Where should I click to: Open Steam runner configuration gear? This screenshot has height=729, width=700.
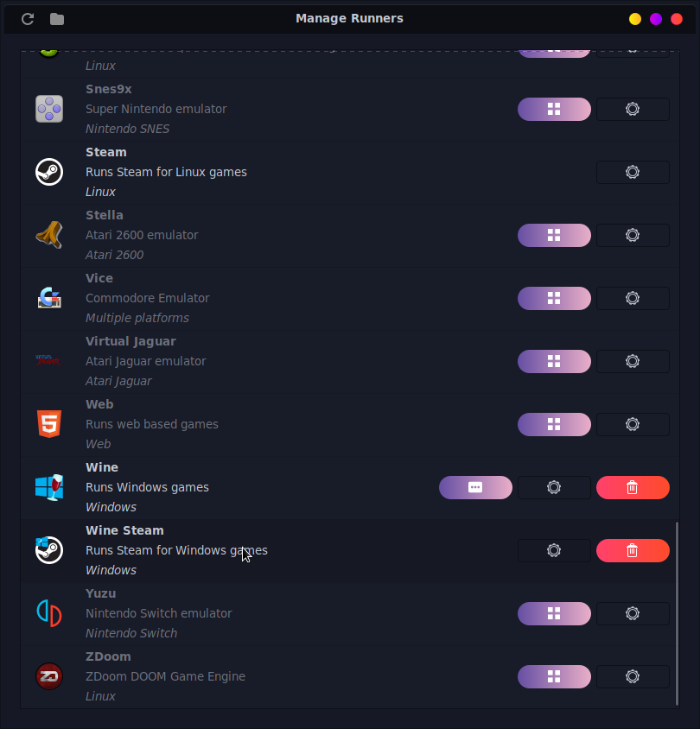coord(633,172)
